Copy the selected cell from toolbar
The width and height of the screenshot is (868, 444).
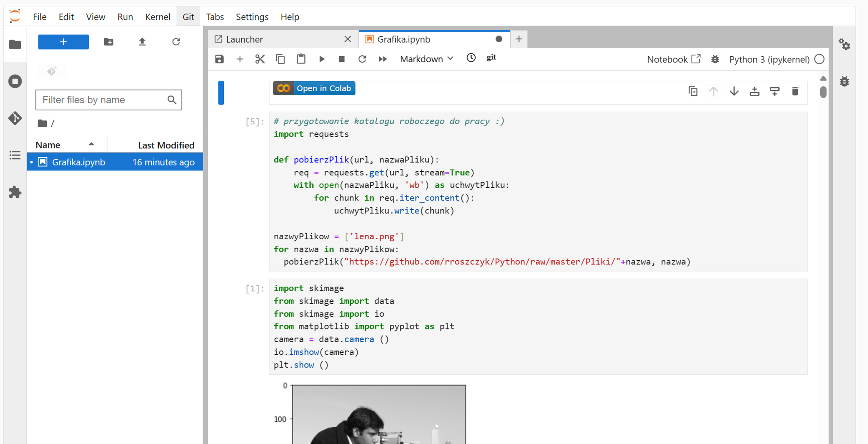280,59
